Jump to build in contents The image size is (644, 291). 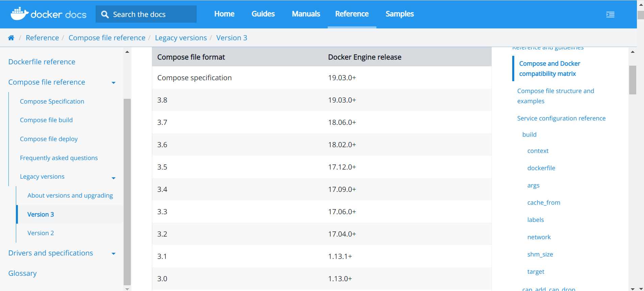[x=529, y=134]
